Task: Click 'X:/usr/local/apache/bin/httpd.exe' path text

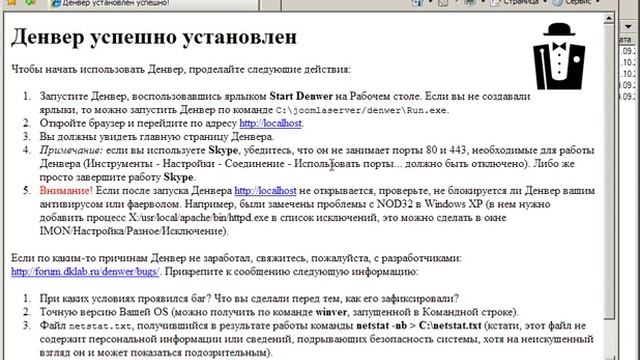Action: [x=199, y=218]
